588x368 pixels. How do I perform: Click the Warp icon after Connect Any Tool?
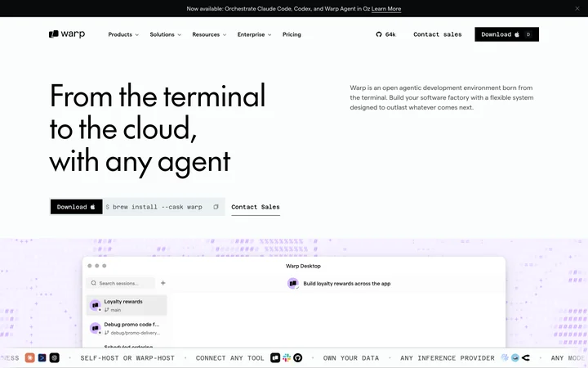(x=275, y=358)
